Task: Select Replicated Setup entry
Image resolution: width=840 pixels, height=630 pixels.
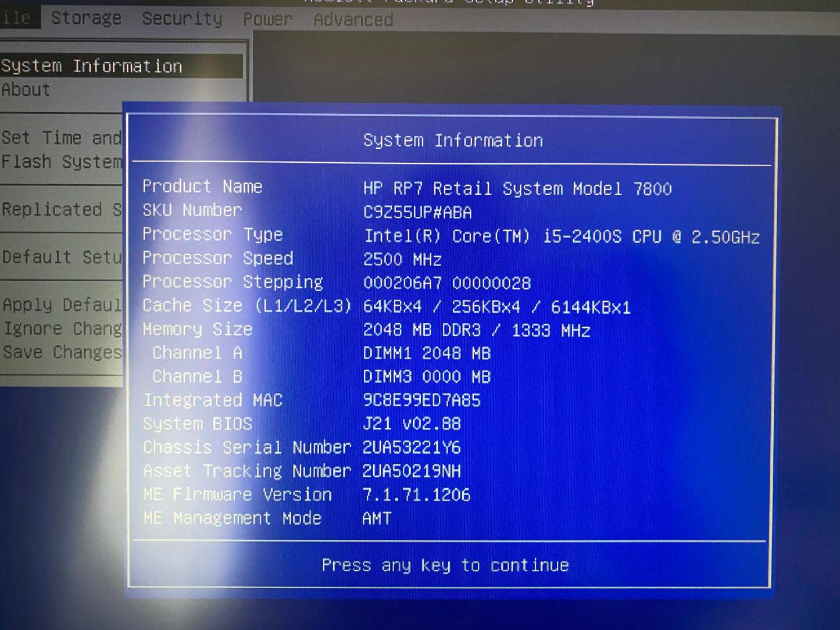Action: [x=62, y=209]
